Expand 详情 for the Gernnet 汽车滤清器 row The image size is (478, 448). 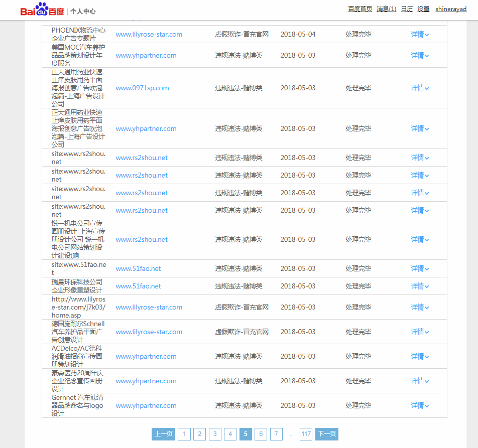point(420,406)
